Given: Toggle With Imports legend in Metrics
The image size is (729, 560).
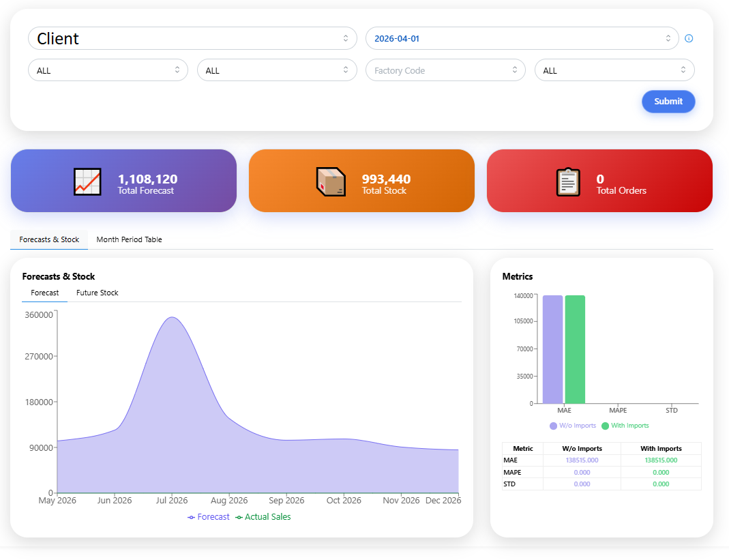Looking at the screenshot, I should point(625,426).
